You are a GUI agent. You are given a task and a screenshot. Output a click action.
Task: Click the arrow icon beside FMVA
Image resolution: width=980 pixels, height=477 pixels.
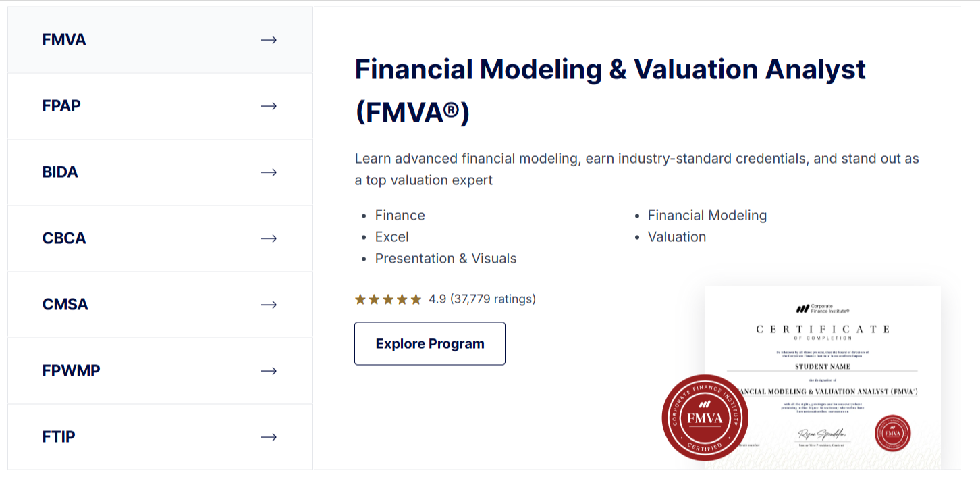(269, 40)
